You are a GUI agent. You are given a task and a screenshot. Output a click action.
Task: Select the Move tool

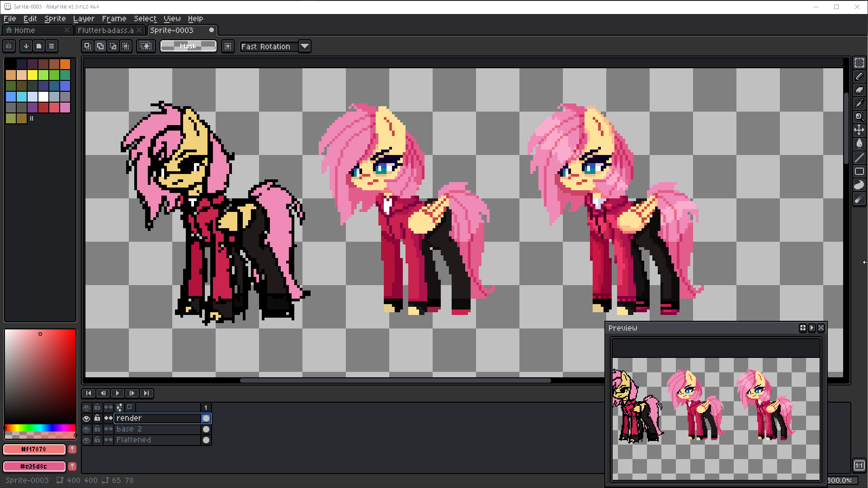click(x=859, y=131)
